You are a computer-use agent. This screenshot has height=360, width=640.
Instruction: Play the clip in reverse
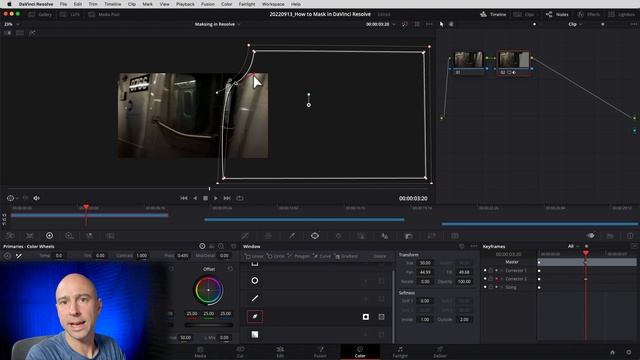195,198
